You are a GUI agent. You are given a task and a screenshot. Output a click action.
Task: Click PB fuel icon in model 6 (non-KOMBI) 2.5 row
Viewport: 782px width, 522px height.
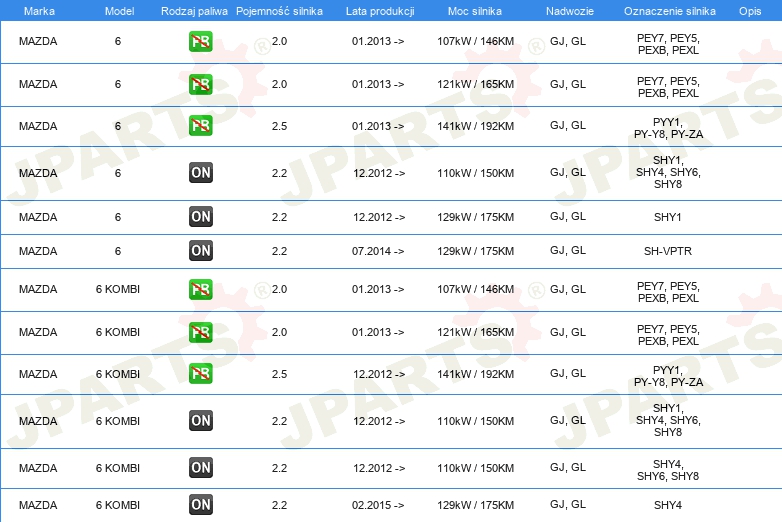200,126
